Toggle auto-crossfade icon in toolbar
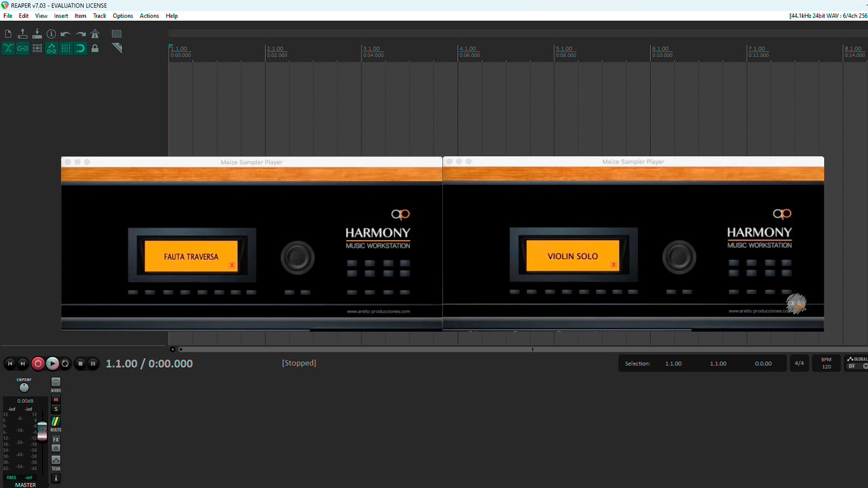This screenshot has height=488, width=868. tap(8, 48)
